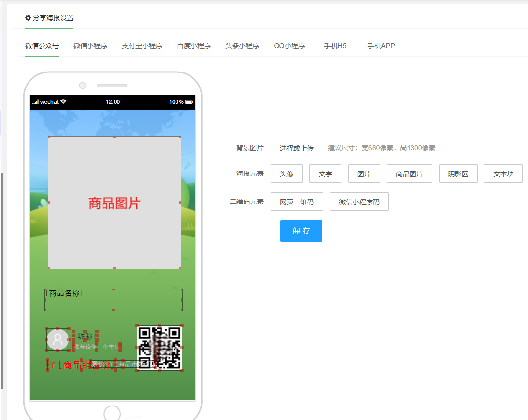Add a 文字 element to poster
Viewport: 528px width, 420px height.
(x=325, y=174)
